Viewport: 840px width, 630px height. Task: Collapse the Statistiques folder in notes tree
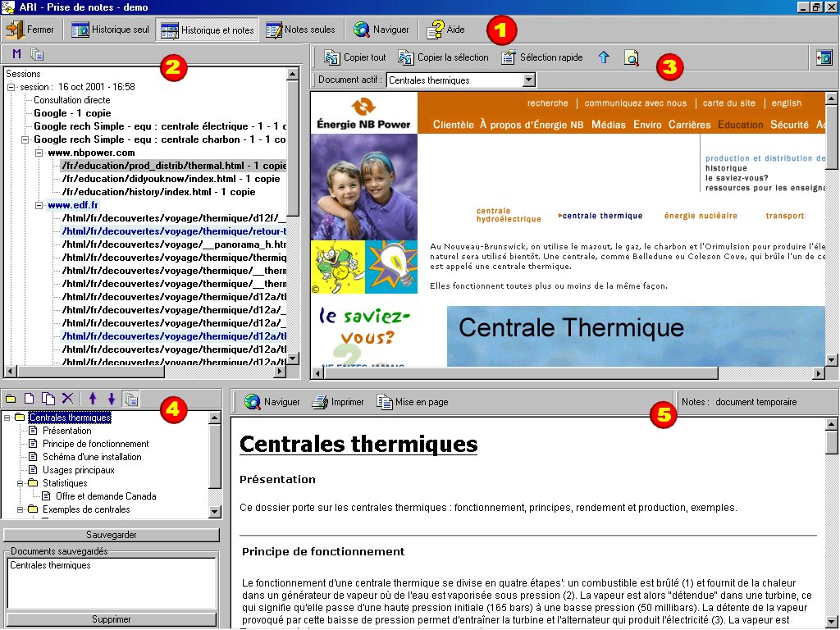coord(20,483)
